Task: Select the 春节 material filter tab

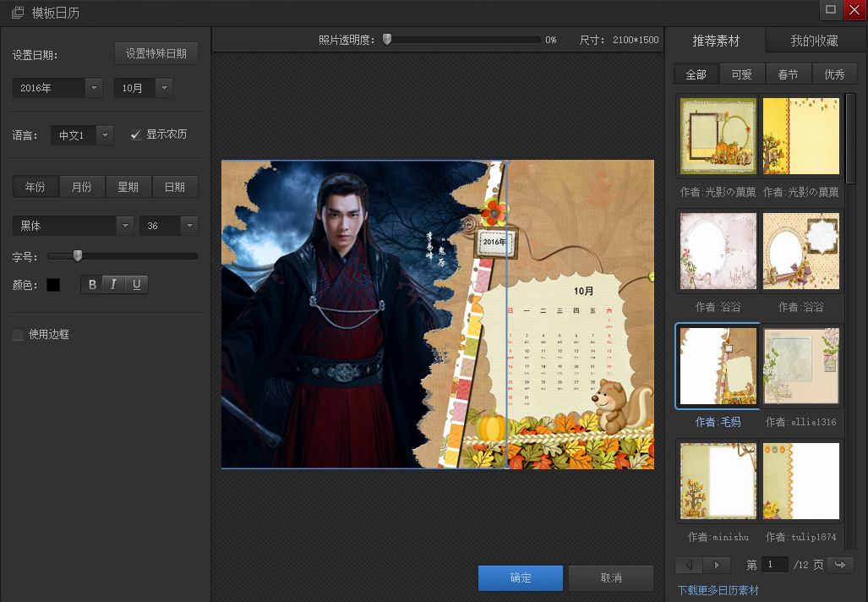Action: pos(788,74)
